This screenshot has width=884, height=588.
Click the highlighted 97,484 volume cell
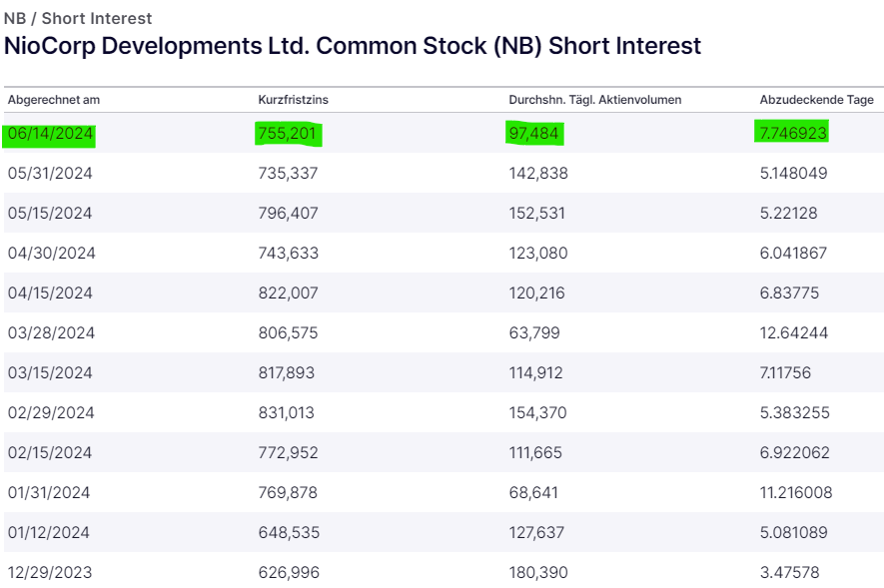pyautogui.click(x=534, y=133)
